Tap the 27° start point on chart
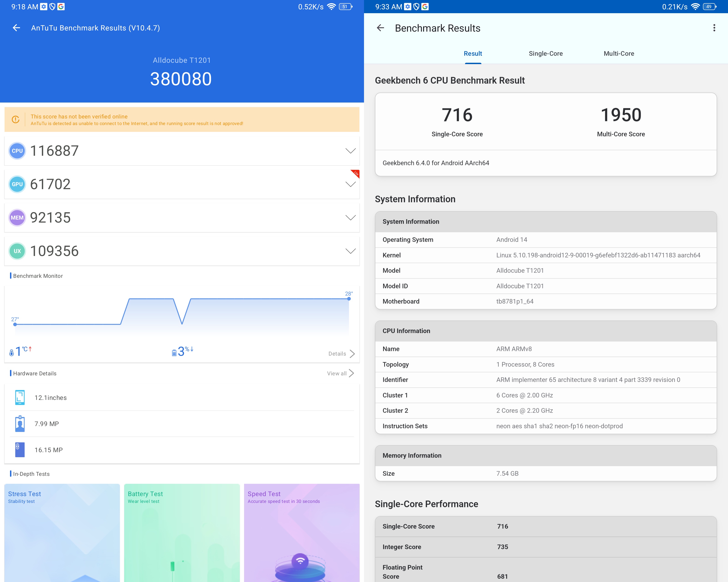This screenshot has height=582, width=728. (x=15, y=324)
